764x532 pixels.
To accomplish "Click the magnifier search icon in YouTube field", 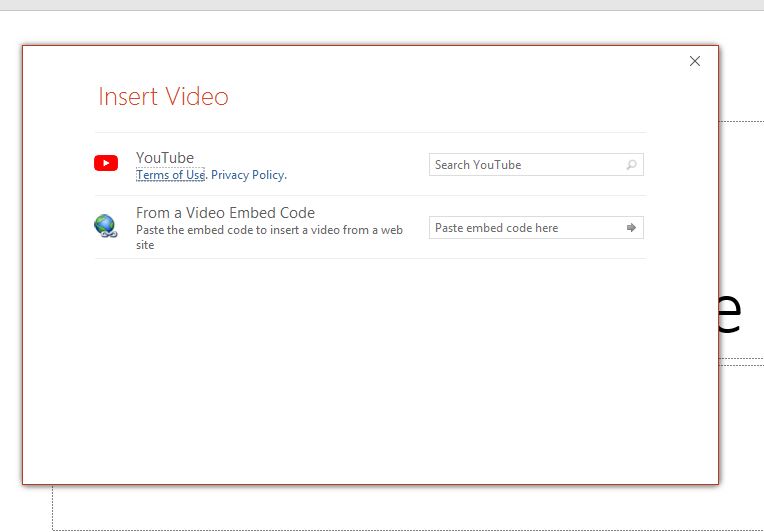I will pyautogui.click(x=631, y=165).
